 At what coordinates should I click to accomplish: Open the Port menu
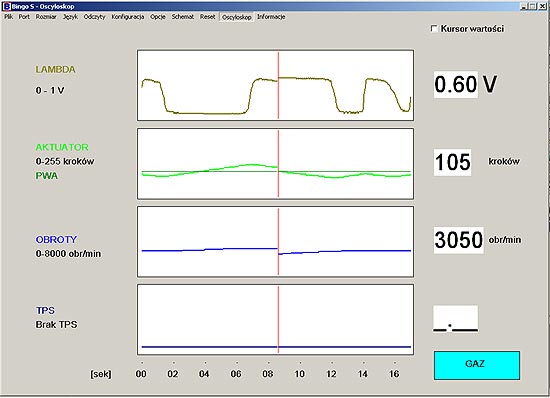coord(24,17)
